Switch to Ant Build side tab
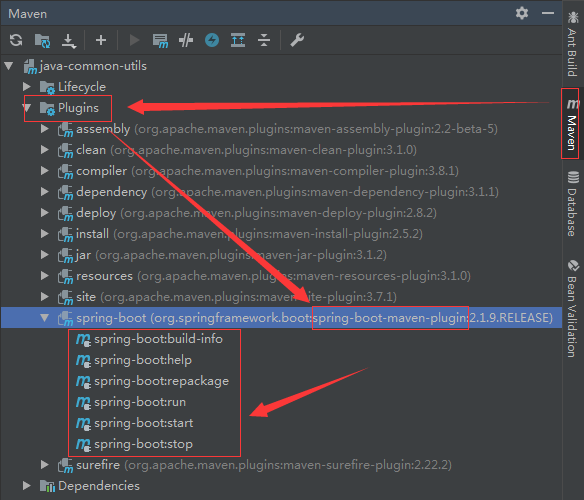The image size is (584, 500). coord(572,44)
